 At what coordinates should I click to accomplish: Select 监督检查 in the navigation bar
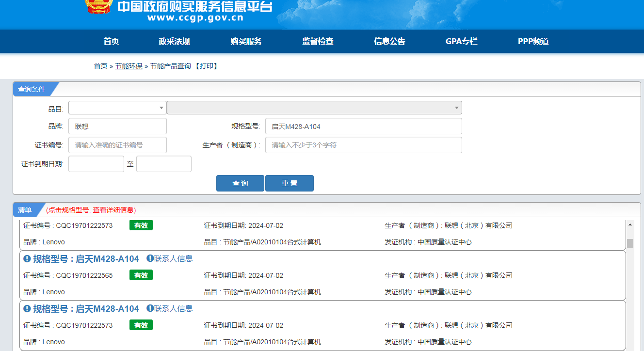(x=318, y=41)
